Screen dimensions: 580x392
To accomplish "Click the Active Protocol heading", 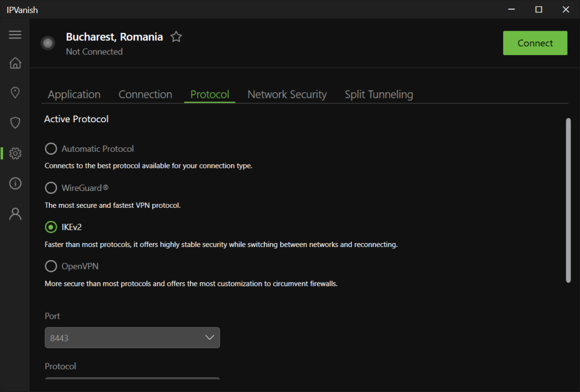I will coord(76,119).
